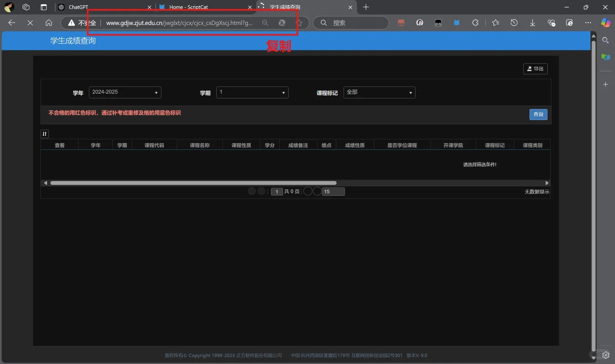Expand the 学年 dropdown showing 2024-2025
615x364 pixels.
pyautogui.click(x=125, y=92)
